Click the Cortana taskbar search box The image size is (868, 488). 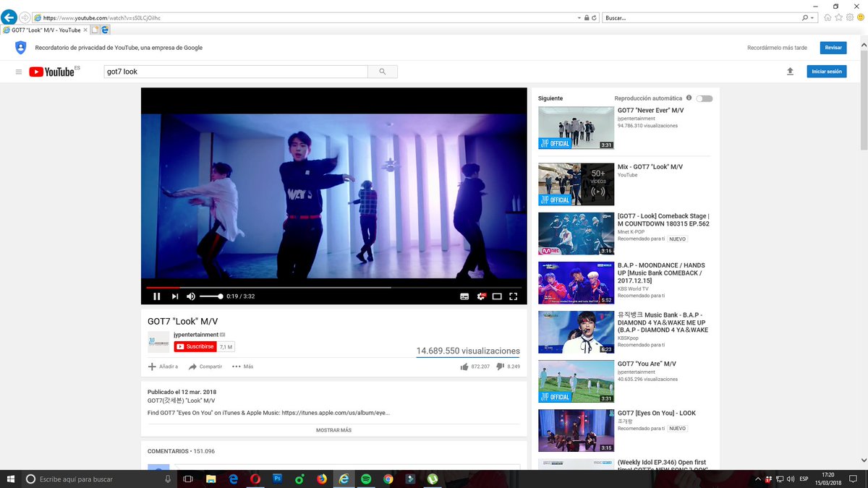(98, 479)
